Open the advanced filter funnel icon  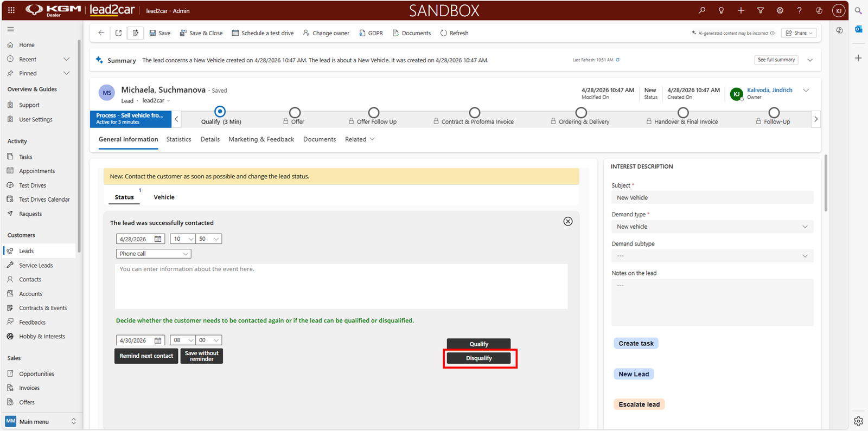760,10
